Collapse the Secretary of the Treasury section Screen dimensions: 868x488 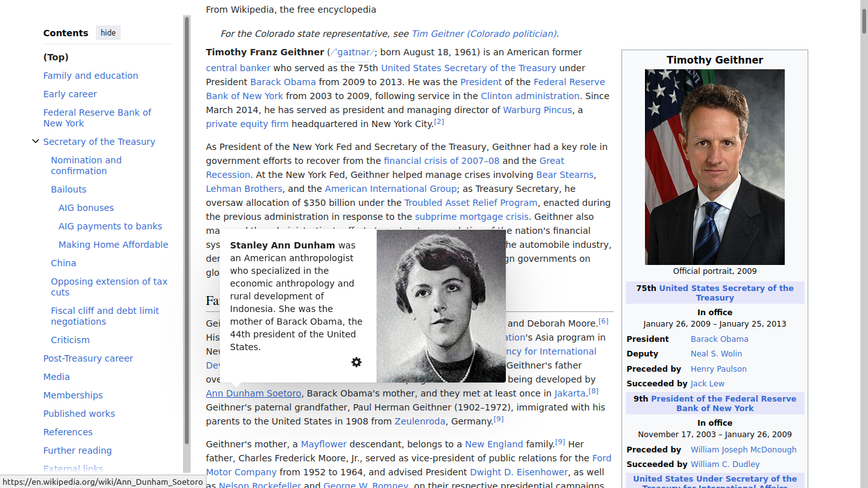pyautogui.click(x=36, y=141)
